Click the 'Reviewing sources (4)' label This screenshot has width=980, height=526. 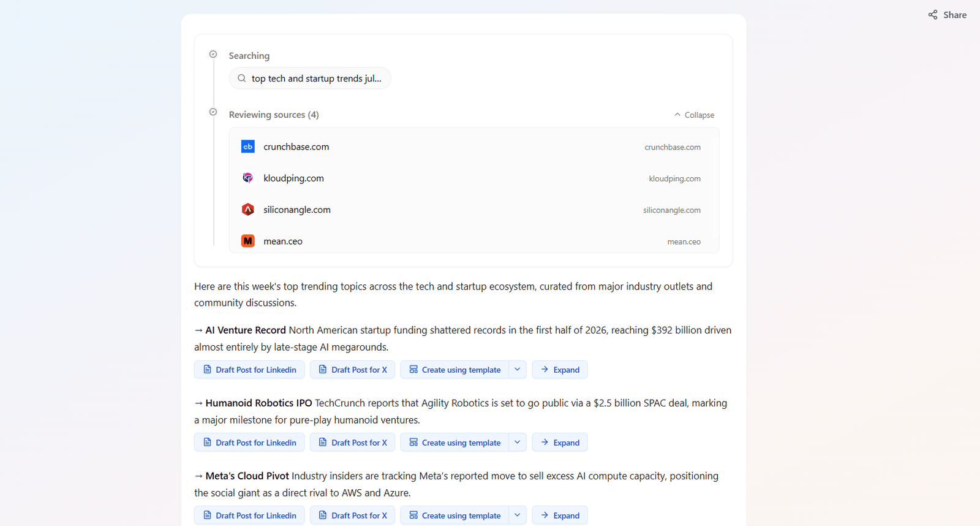pos(274,115)
